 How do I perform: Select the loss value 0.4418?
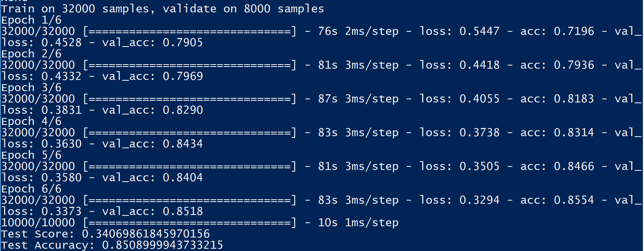[479, 65]
